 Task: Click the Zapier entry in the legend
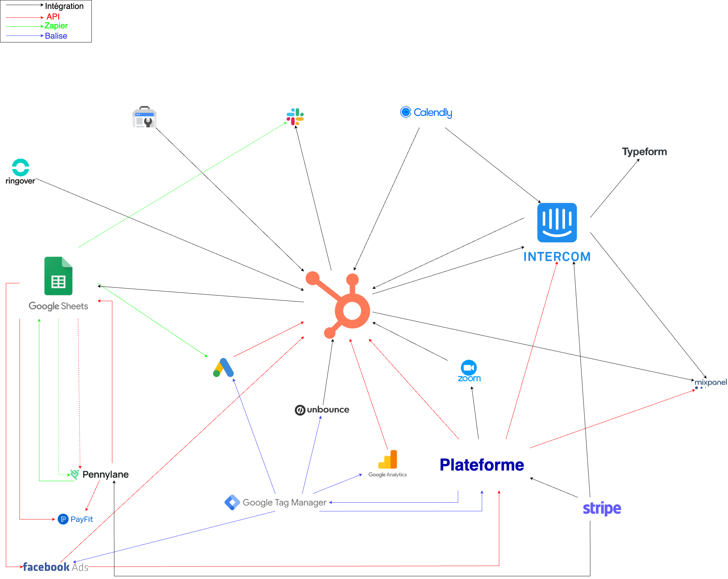(56, 26)
